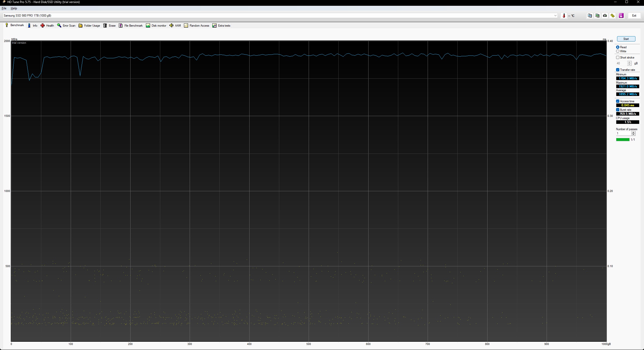Open Error Scan magnifier tab
The width and height of the screenshot is (644, 350).
point(66,26)
